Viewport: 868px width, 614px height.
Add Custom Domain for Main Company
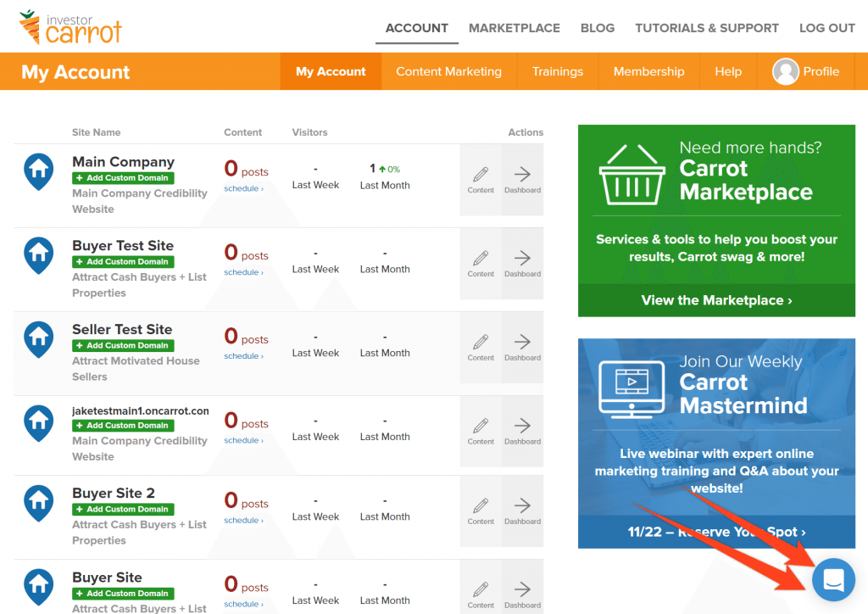pos(123,178)
